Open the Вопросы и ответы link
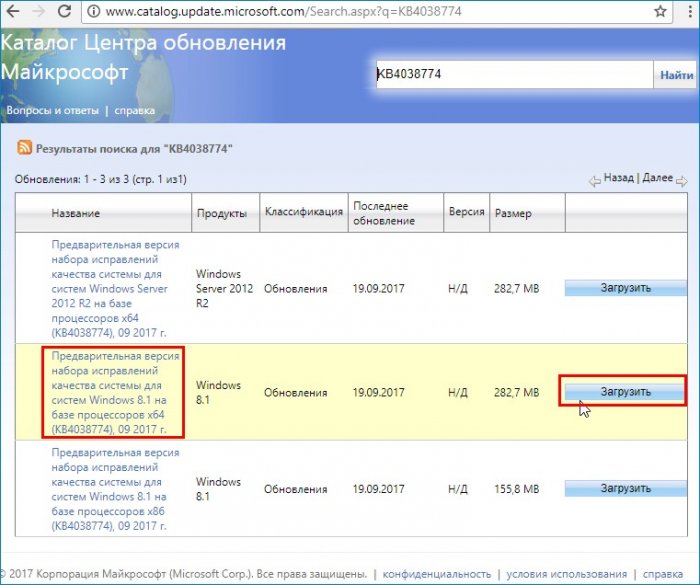This screenshot has width=700, height=585. click(53, 110)
